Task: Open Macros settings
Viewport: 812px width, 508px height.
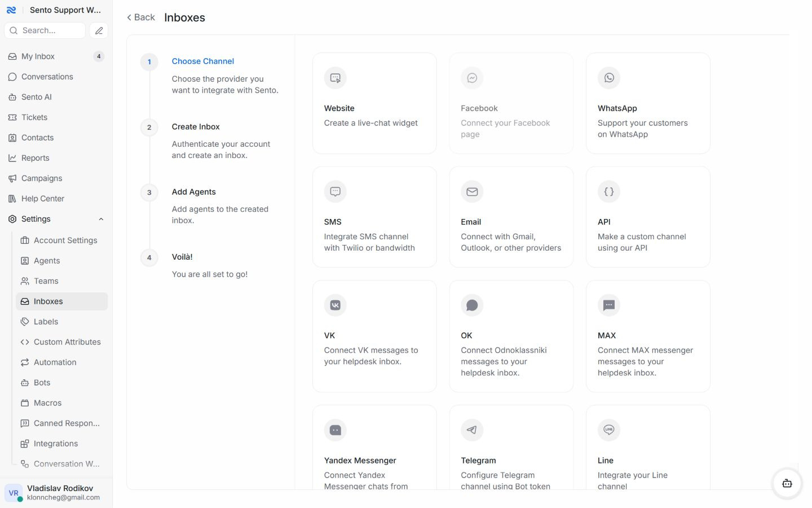Action: [x=62, y=403]
